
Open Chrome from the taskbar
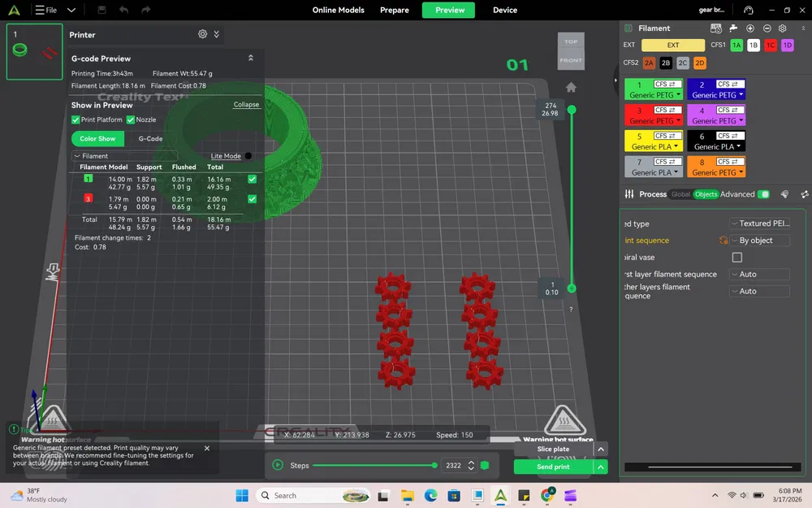coord(546,496)
